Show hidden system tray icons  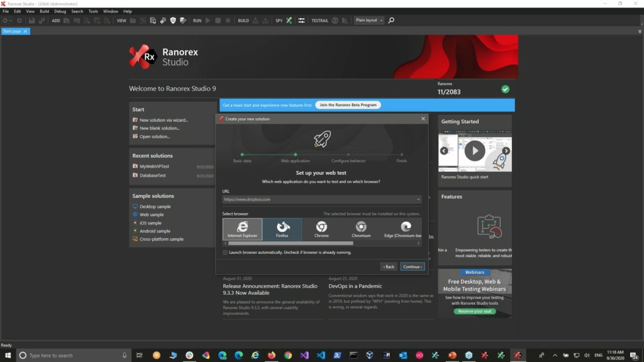555,356
